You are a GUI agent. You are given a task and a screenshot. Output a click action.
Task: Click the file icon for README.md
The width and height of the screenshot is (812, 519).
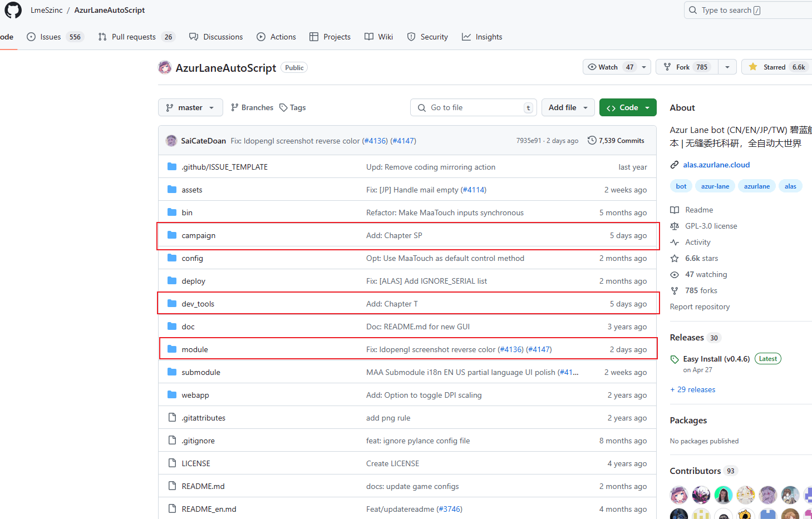coord(172,486)
